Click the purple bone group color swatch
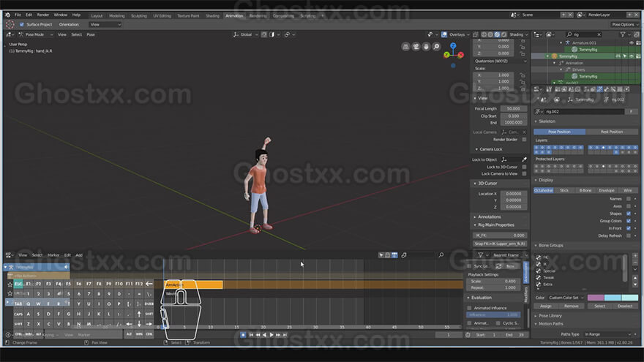This screenshot has width=644, height=362. tap(596, 298)
